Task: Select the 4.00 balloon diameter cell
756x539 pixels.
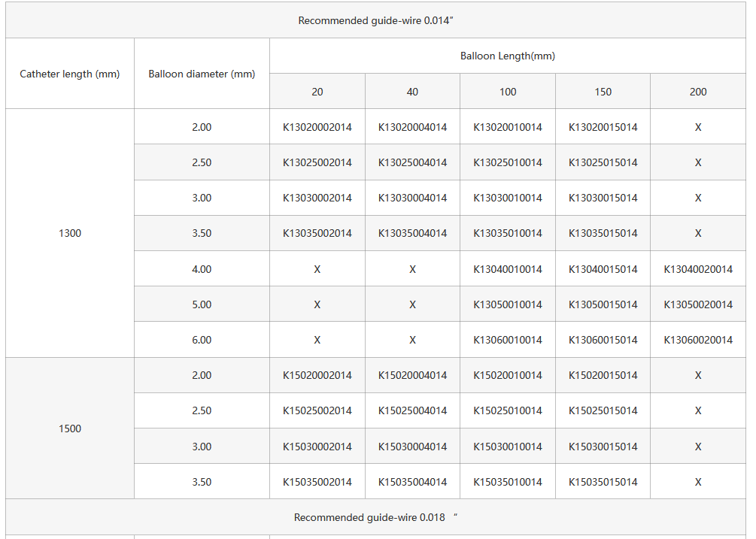Action: [x=202, y=269]
